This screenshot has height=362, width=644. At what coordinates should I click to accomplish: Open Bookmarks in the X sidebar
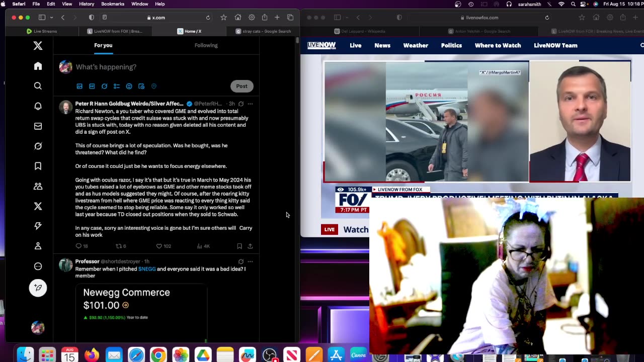(x=38, y=166)
